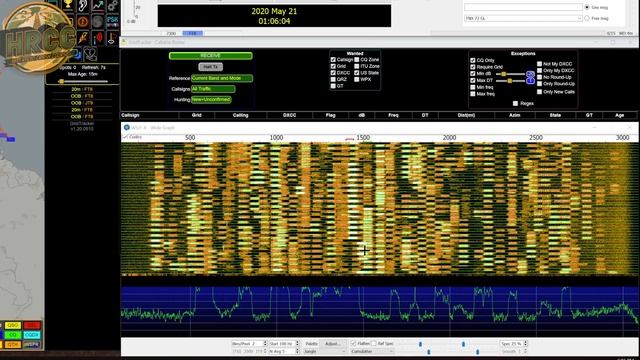
Task: Open the TNX 73 GL message dropdown
Action: (523, 18)
